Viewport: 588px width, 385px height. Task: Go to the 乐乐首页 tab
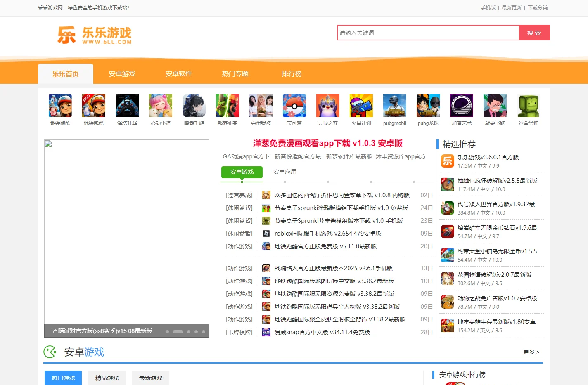[x=66, y=74]
